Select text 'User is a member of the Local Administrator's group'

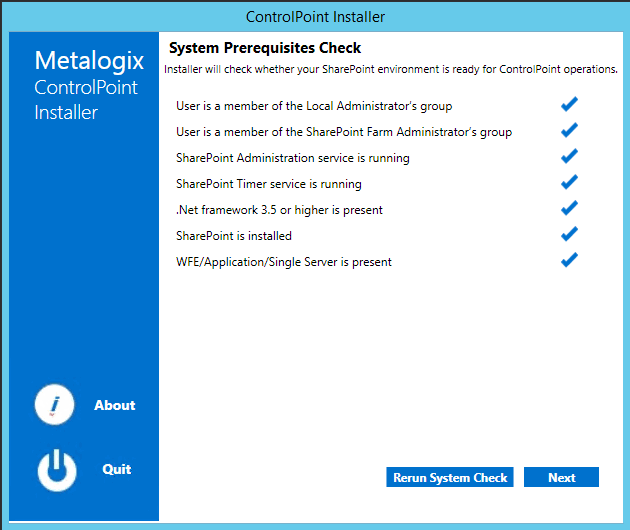[x=314, y=106]
